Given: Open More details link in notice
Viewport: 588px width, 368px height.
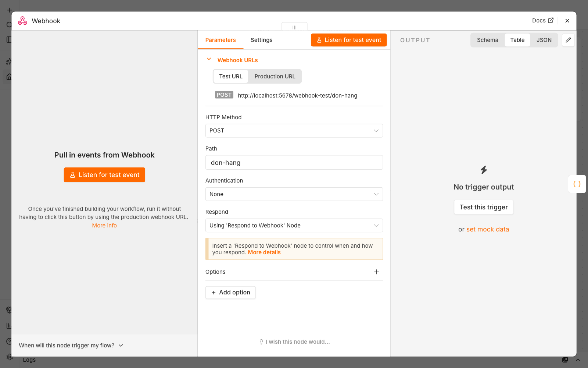Looking at the screenshot, I should pyautogui.click(x=264, y=252).
